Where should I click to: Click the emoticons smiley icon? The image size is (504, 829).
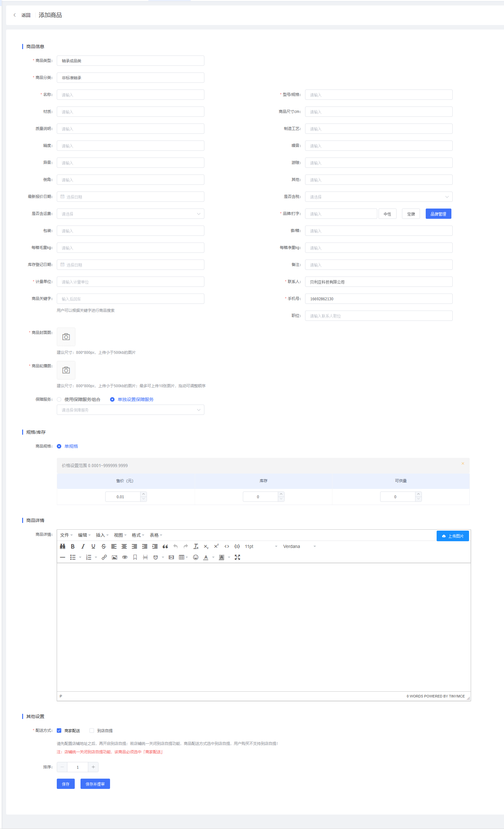pos(195,557)
